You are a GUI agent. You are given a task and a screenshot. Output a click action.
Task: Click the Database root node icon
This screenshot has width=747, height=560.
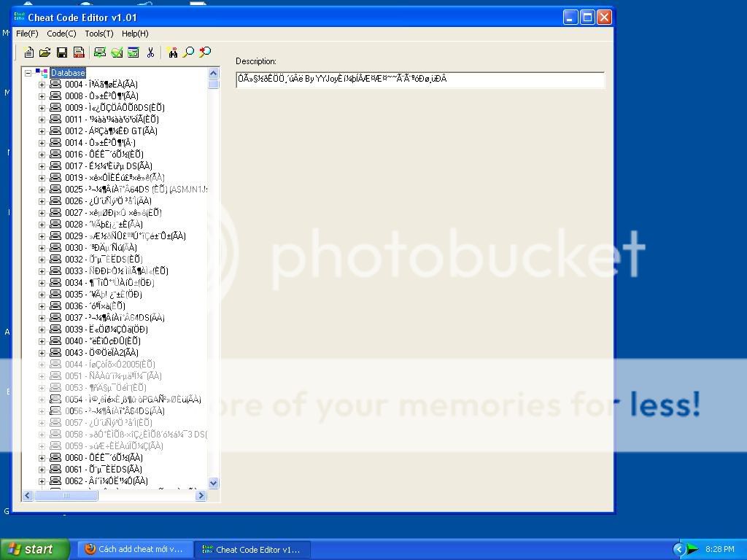coord(42,73)
